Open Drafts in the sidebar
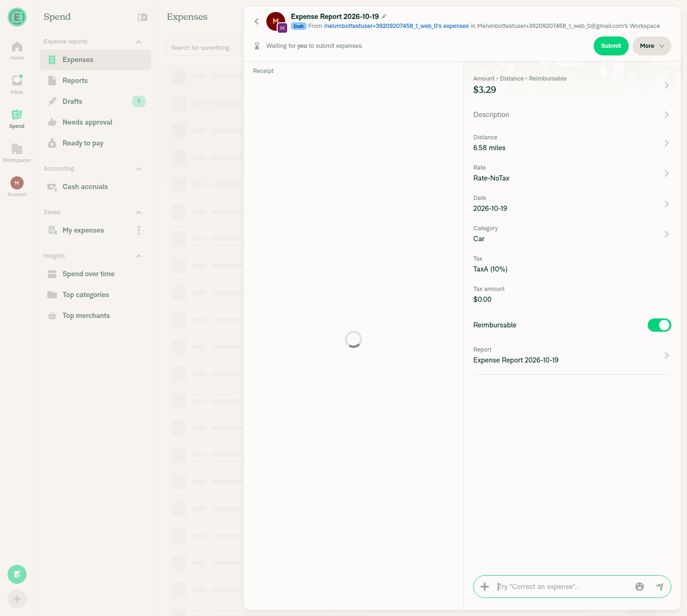Screen dimensions: 687x616 point(95,101)
